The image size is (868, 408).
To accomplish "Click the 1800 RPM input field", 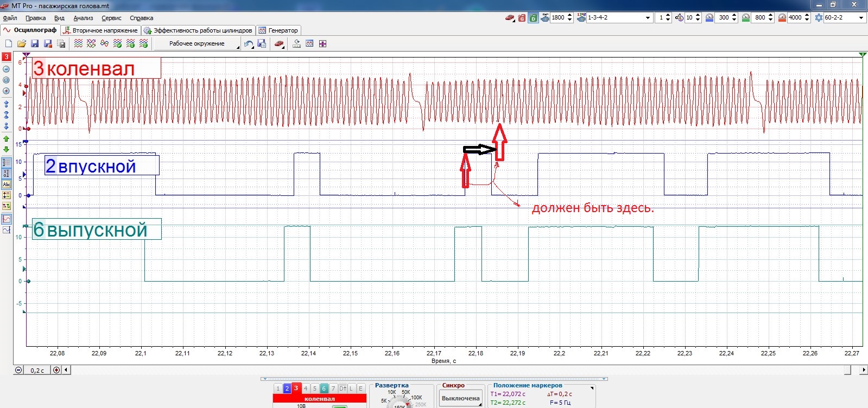I will [x=558, y=18].
